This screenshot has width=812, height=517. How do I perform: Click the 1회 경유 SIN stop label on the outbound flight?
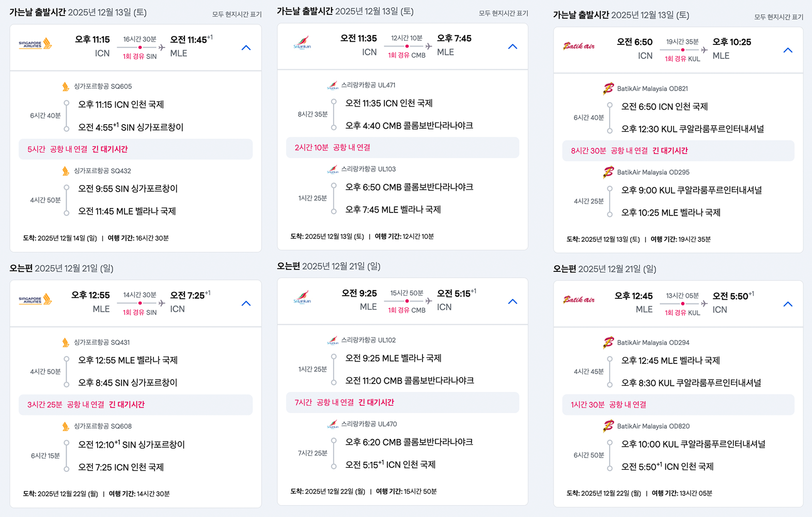(139, 56)
